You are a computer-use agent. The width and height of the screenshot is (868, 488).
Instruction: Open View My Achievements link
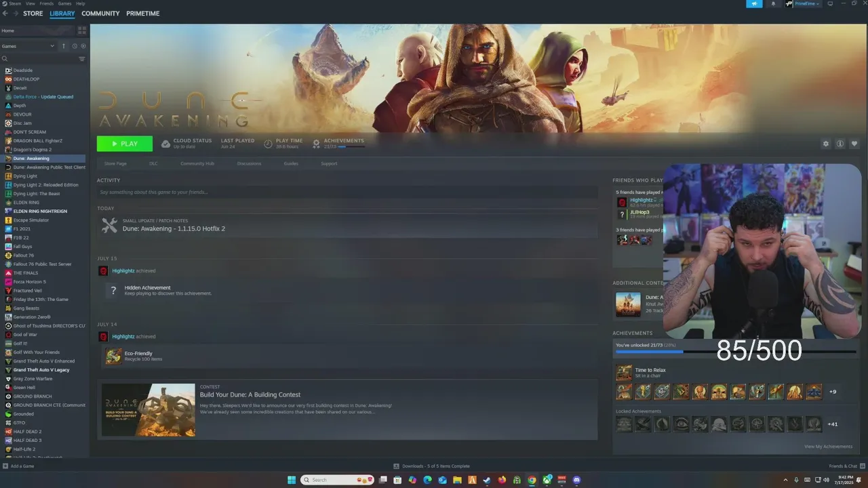click(x=828, y=447)
